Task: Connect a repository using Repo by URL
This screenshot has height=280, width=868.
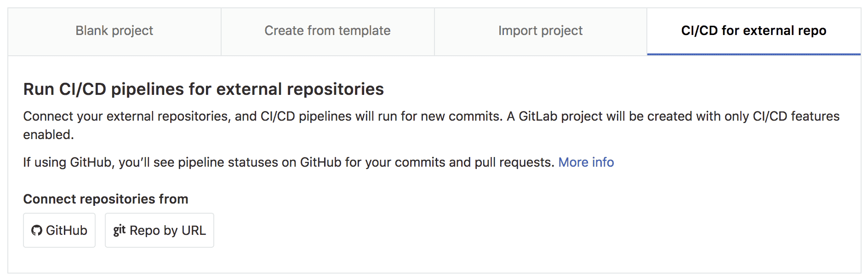Action: [x=159, y=230]
